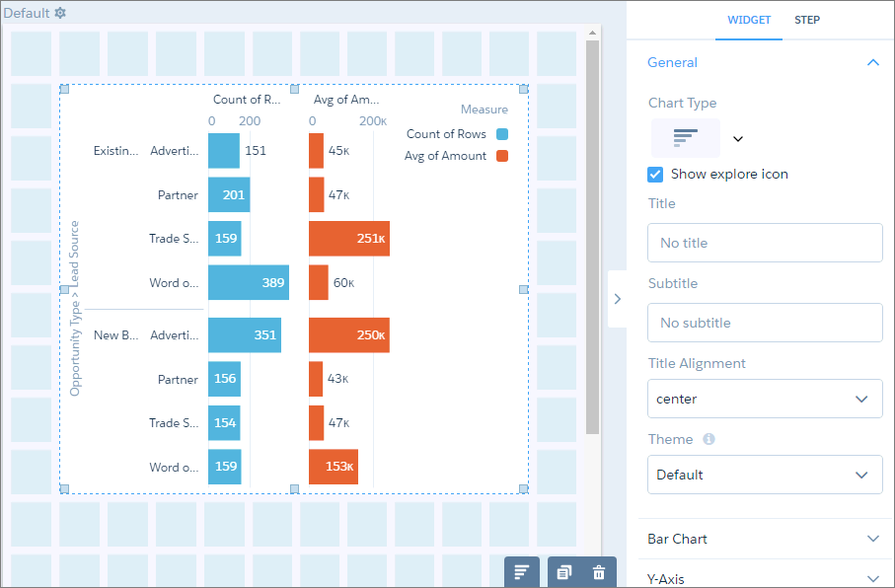The height and width of the screenshot is (588, 895).
Task: Click the 'New B...' group label
Action: pyautogui.click(x=115, y=335)
